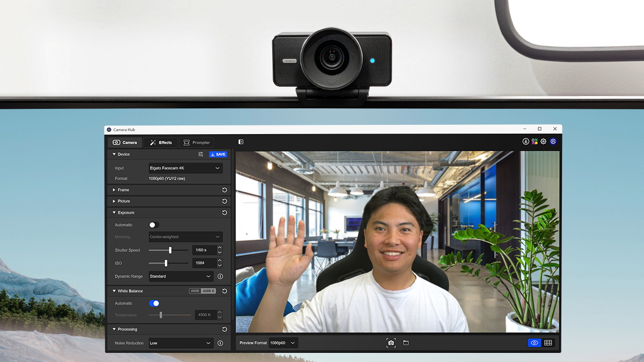Switch to the Effects tab
644x362 pixels.
[x=161, y=143]
